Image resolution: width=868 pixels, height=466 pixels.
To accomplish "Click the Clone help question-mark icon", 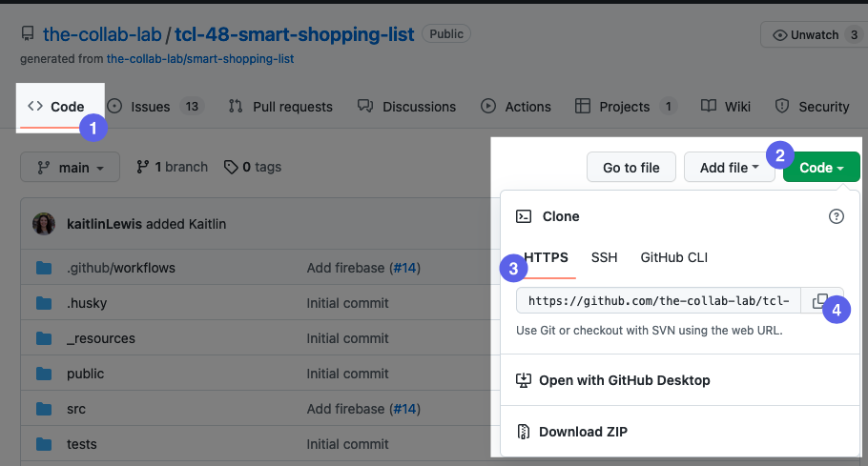I will pos(836,216).
